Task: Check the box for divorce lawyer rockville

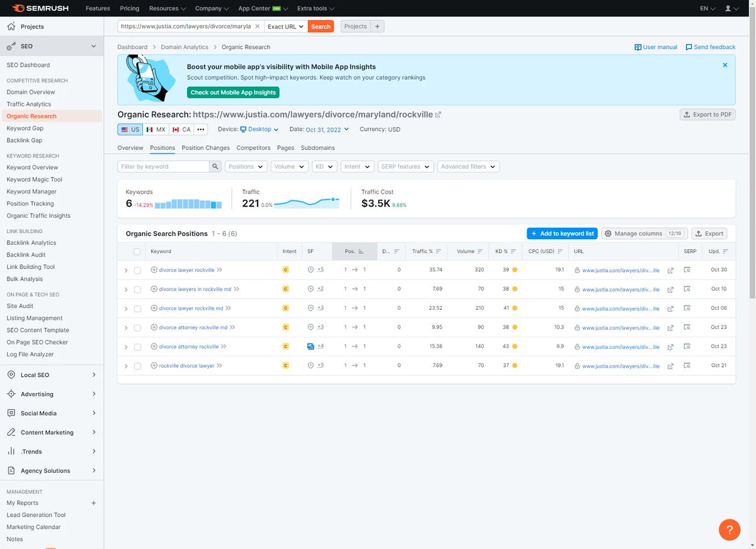Action: point(137,270)
